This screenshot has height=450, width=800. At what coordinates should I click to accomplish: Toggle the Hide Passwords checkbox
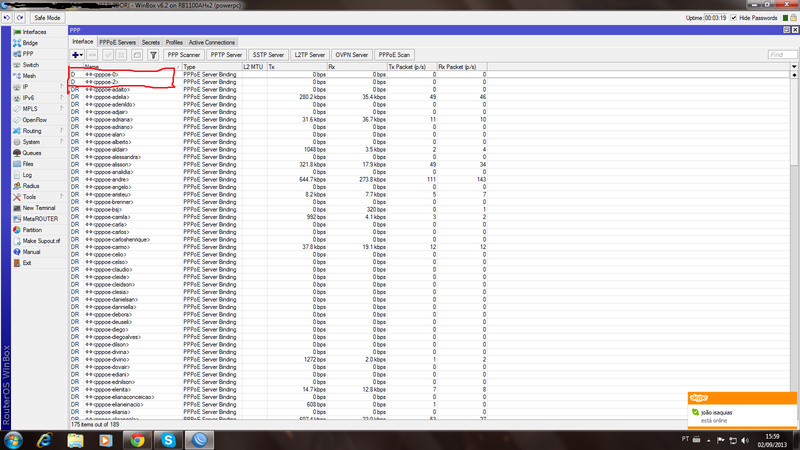734,18
